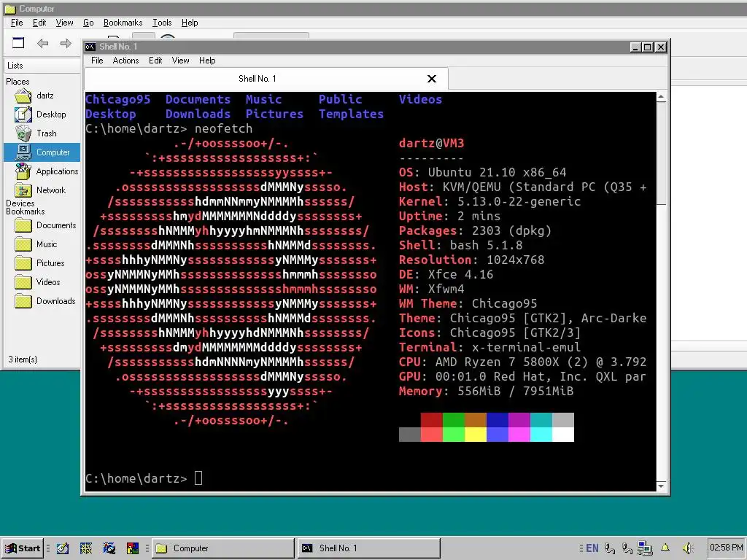The width and height of the screenshot is (747, 560).
Task: Open Bookmarks menu in Computer window
Action: (x=123, y=23)
